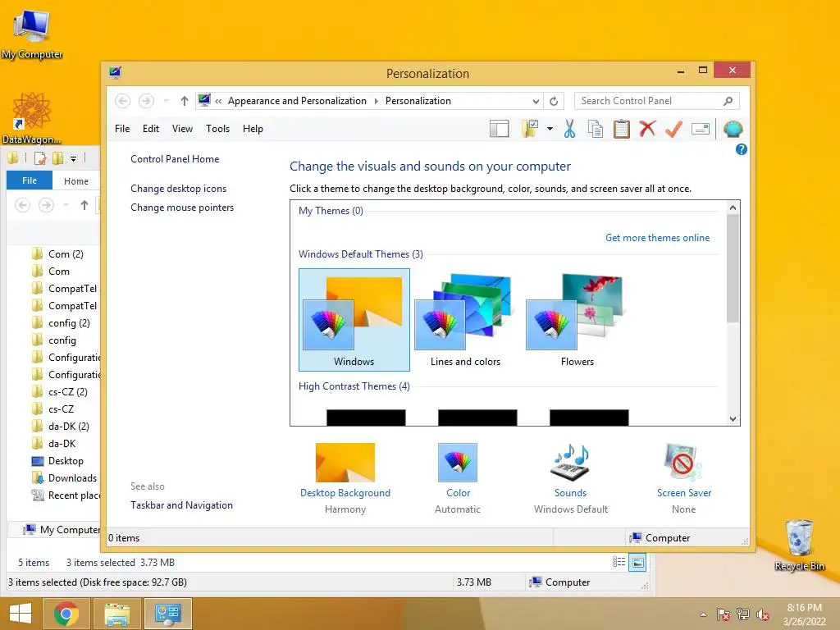Open the File menu in Personalization
840x630 pixels.
122,129
